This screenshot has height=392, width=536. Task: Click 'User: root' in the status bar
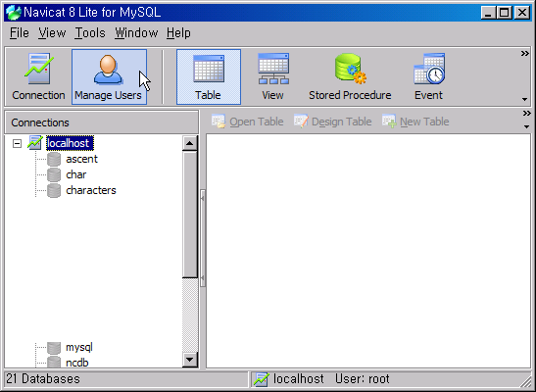tap(362, 379)
